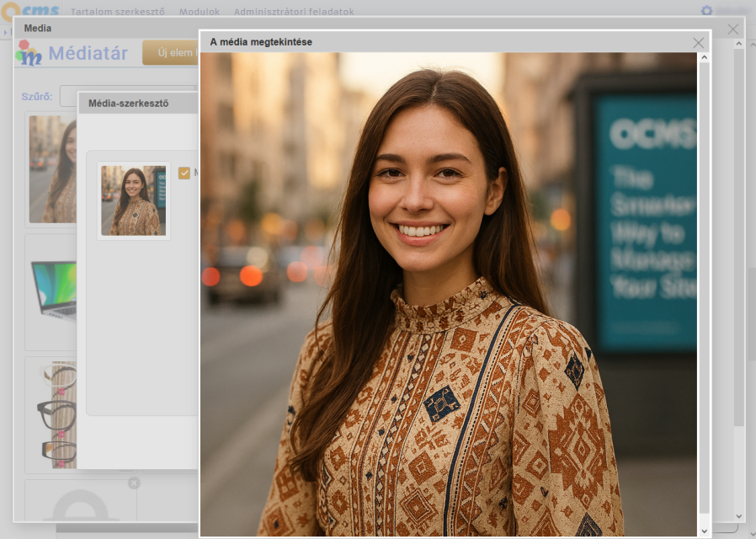Open Adminisztrátori feladatok menu
The height and width of the screenshot is (539, 756).
294,12
